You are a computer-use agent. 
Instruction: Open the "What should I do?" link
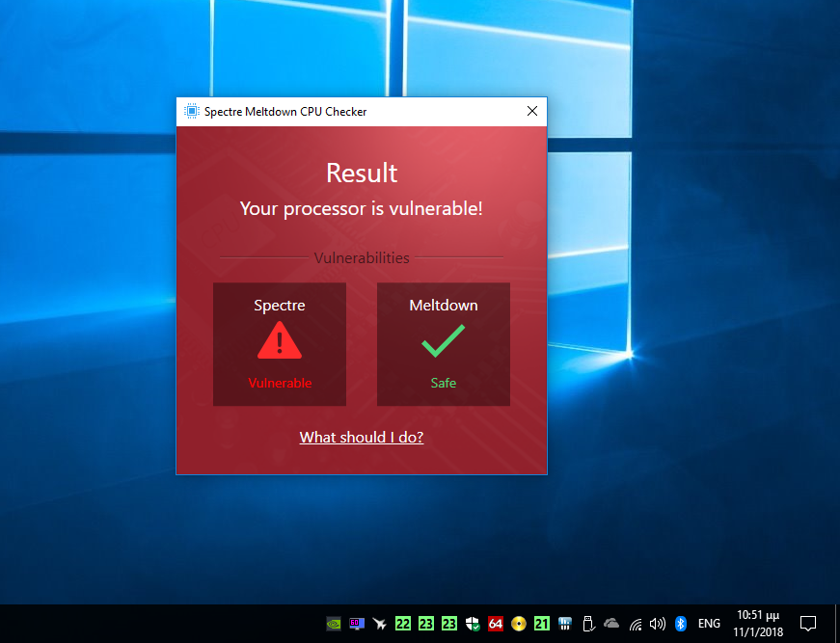pyautogui.click(x=361, y=438)
